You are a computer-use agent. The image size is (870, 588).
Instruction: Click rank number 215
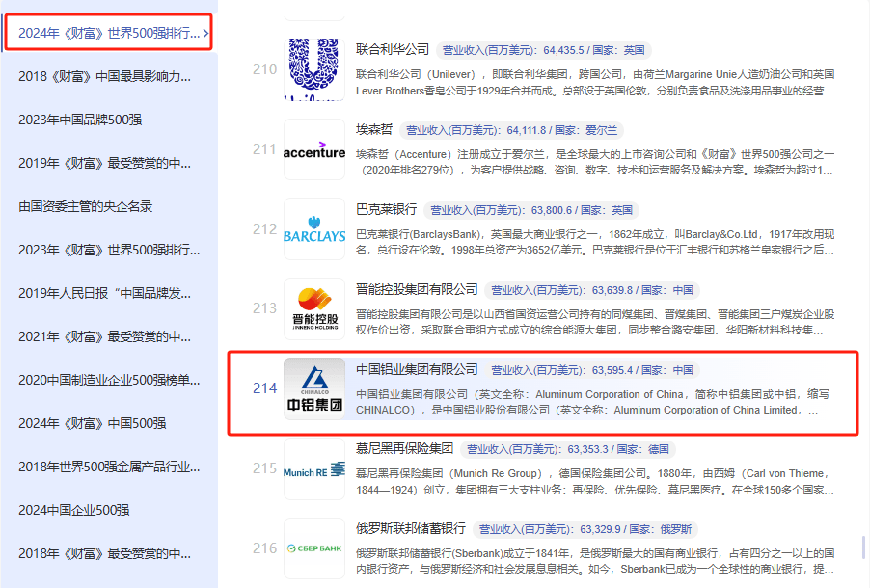click(x=264, y=468)
